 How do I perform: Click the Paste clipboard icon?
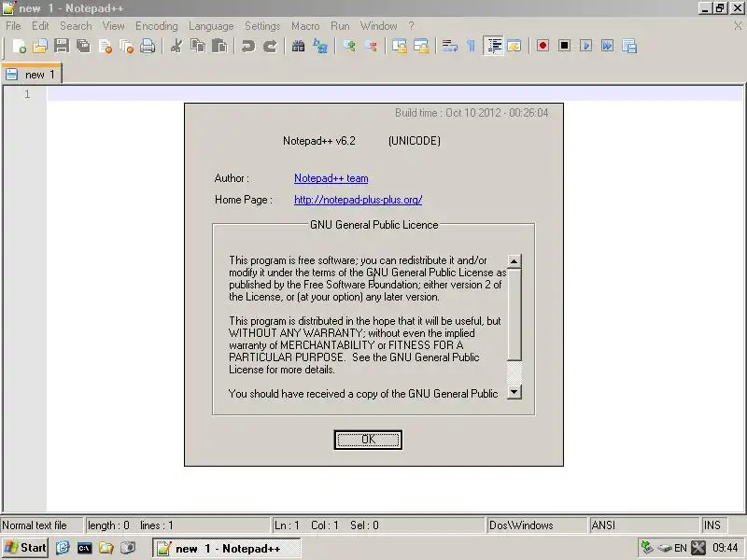pos(219,46)
